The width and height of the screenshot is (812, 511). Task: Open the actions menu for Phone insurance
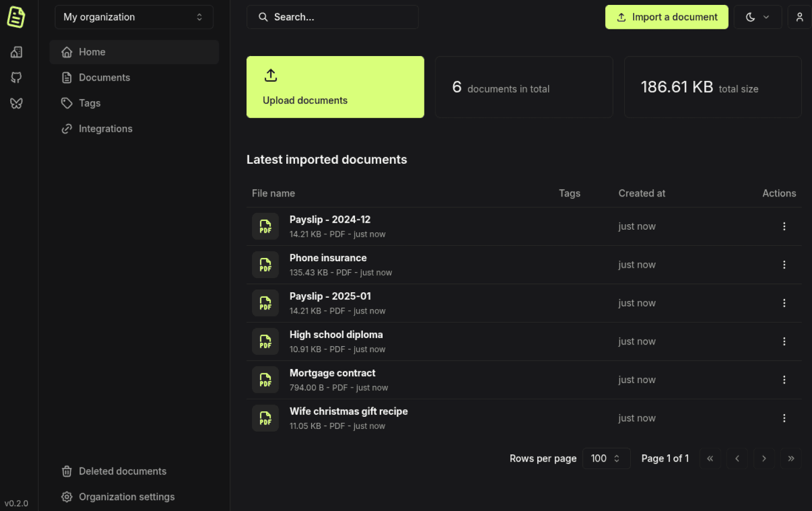coord(784,264)
